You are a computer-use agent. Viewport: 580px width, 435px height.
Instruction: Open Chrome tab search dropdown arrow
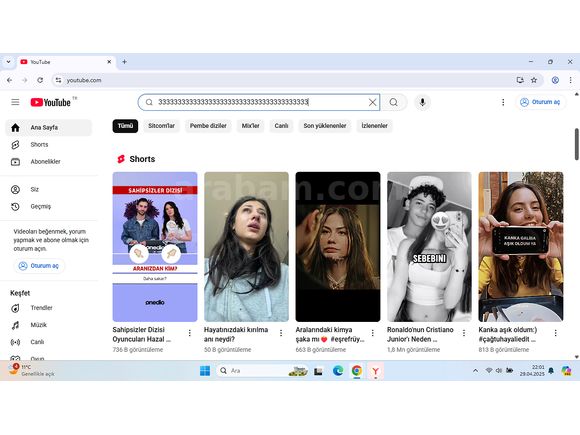(x=9, y=62)
